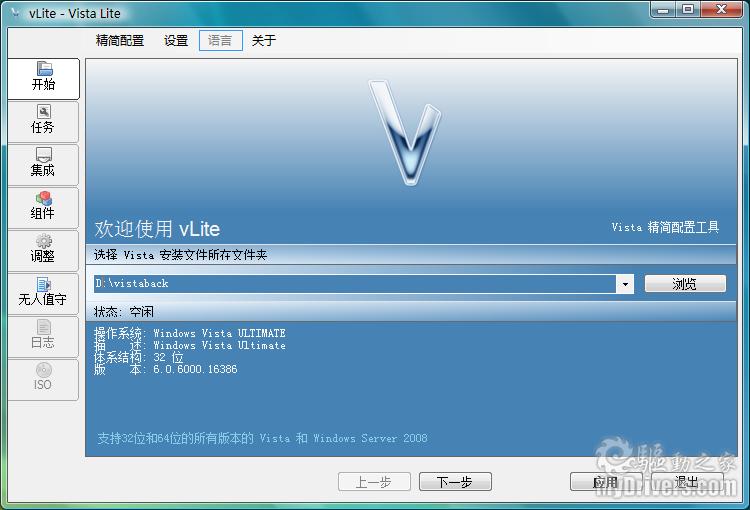Click the Windows Server 2008 support note
750x510 pixels.
click(262, 438)
